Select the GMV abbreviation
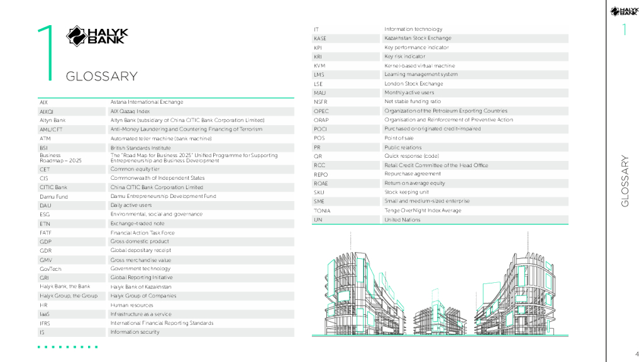This screenshot has height=362, width=644. [x=45, y=260]
